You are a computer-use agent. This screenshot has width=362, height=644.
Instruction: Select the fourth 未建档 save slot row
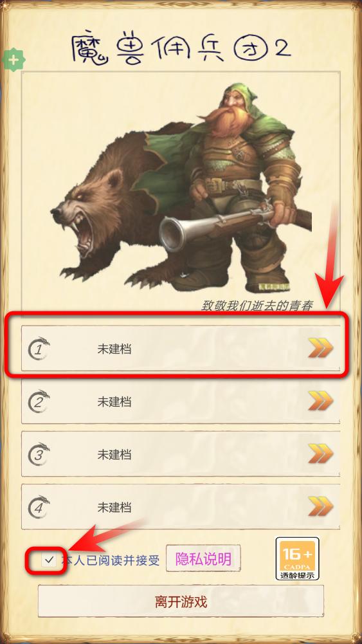click(181, 506)
